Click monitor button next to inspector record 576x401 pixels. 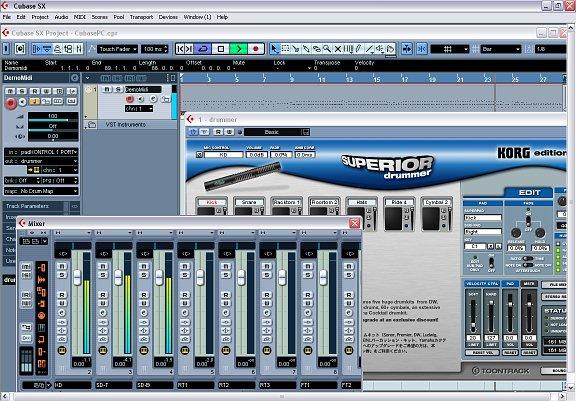coord(22,102)
